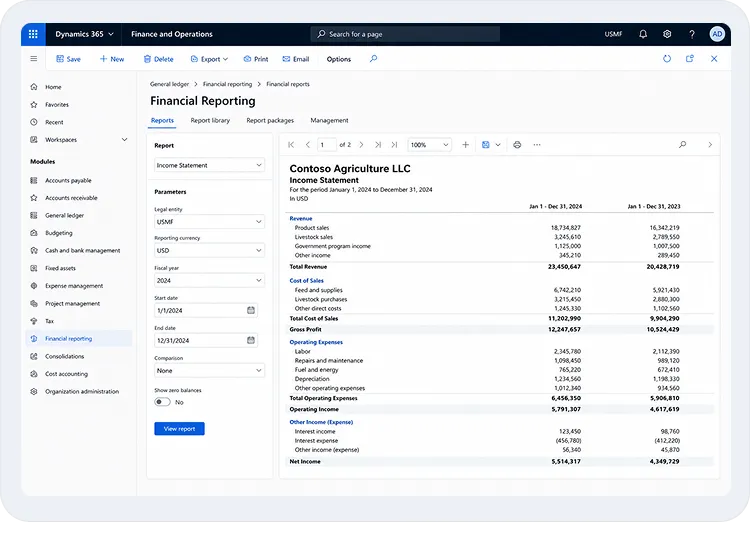Open Consolidations module
Viewport: 750px width, 550px height.
tap(65, 356)
